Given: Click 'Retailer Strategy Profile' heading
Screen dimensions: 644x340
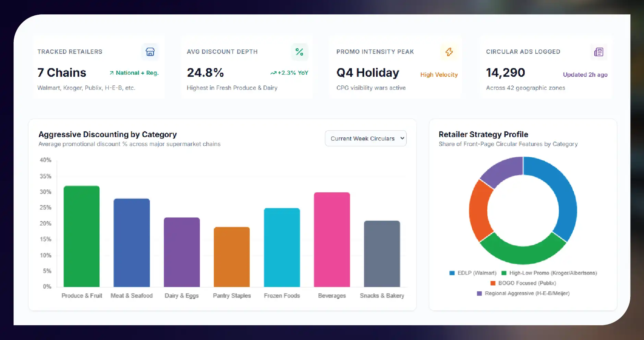Looking at the screenshot, I should 483,134.
